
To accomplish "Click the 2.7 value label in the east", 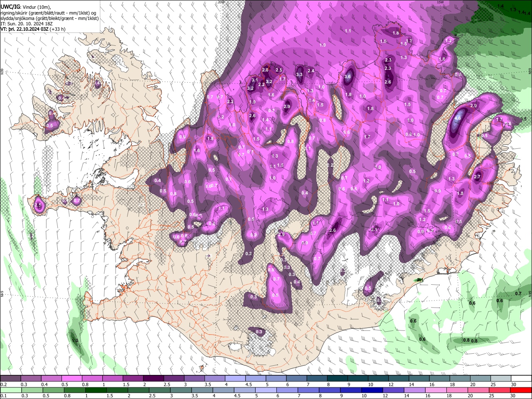I will pos(477,177).
